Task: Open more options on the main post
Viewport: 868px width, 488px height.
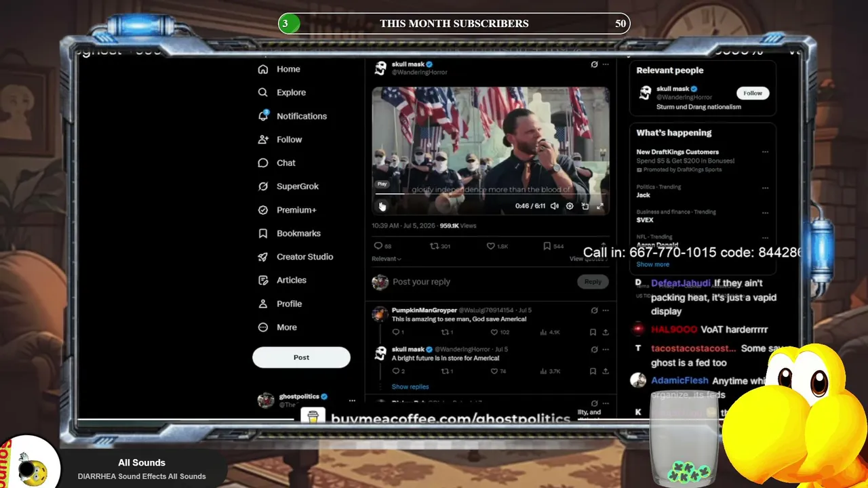Action: click(606, 64)
